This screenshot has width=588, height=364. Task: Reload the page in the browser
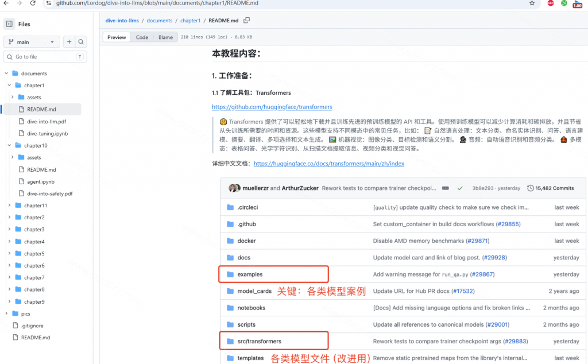pyautogui.click(x=33, y=3)
